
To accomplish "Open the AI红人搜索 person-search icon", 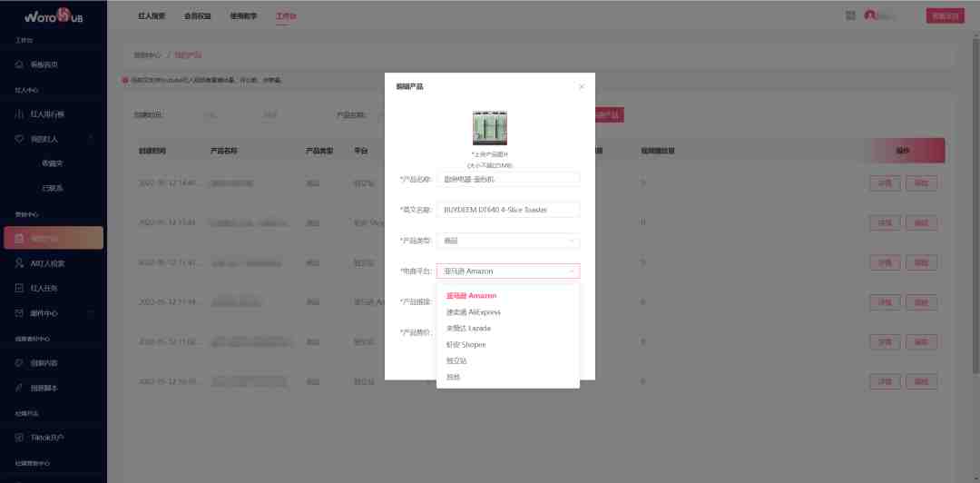I will (19, 263).
